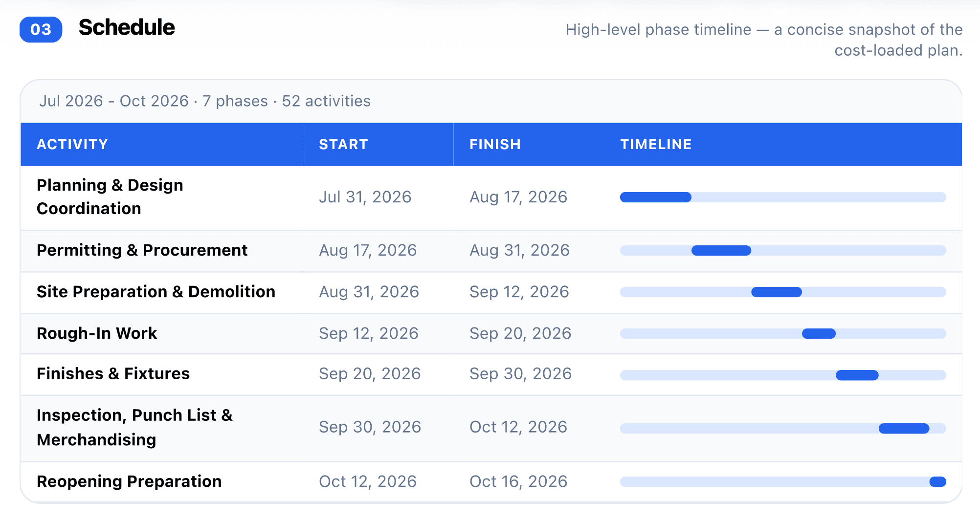Viewport: 980px width, 522px height.
Task: Click the Planning phase timeline bar
Action: tap(655, 197)
